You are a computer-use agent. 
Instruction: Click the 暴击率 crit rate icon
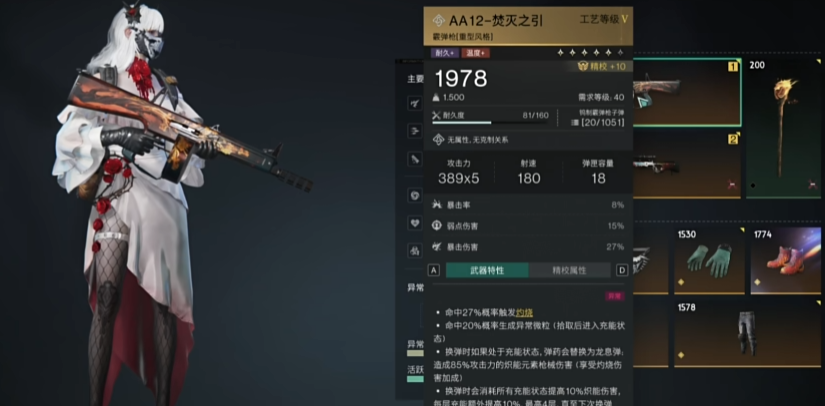click(x=436, y=205)
